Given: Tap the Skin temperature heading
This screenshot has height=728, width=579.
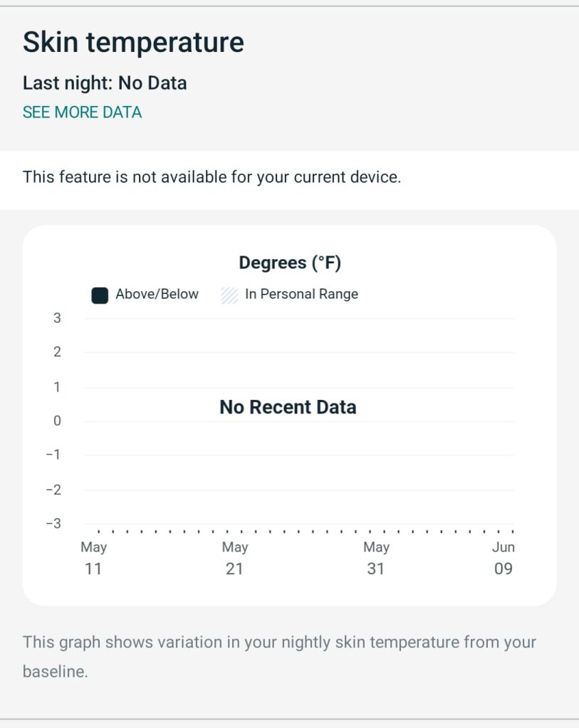Looking at the screenshot, I should [x=133, y=43].
